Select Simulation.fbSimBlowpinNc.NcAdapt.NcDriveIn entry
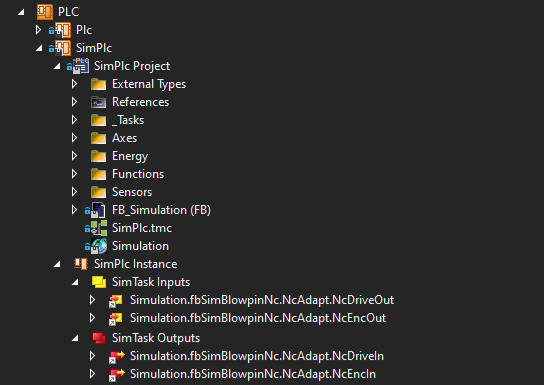The image size is (544, 385). click(x=257, y=356)
